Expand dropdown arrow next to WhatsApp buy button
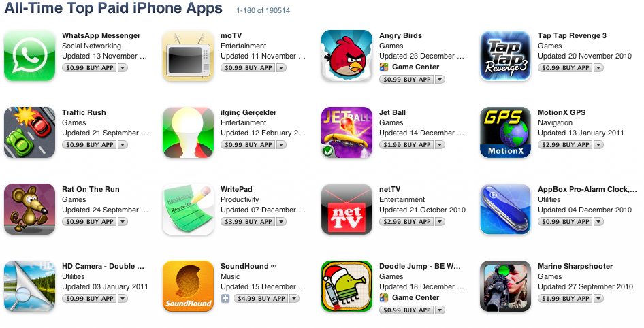 click(123, 68)
